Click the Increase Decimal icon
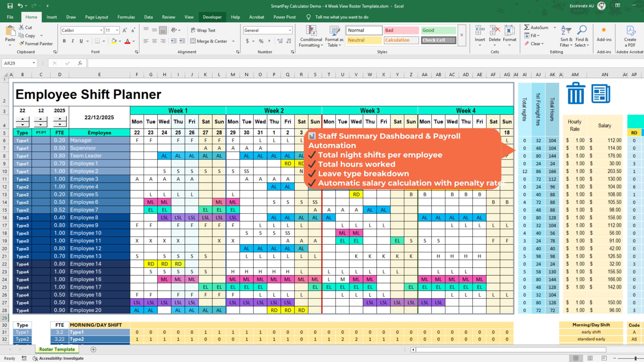 pos(280,41)
